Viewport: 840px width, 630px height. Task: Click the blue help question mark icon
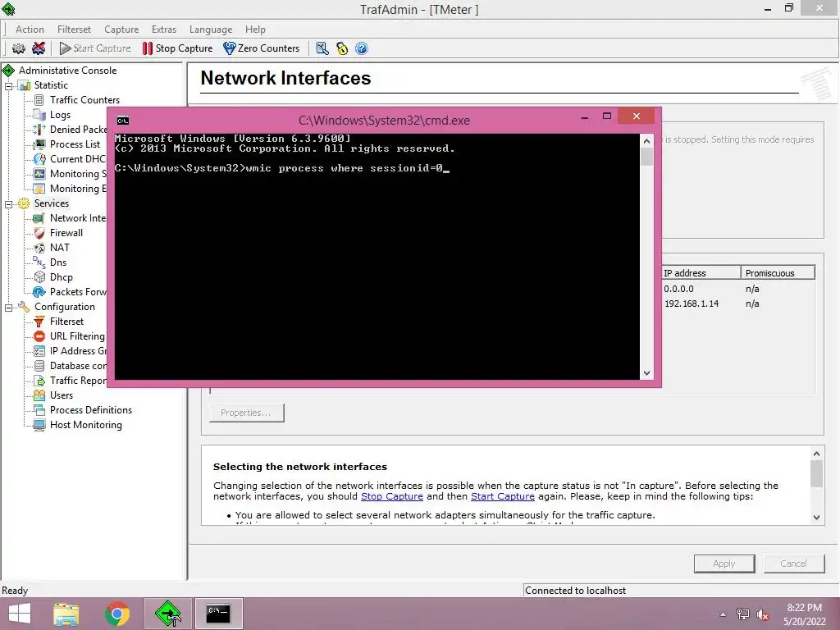tap(362, 48)
